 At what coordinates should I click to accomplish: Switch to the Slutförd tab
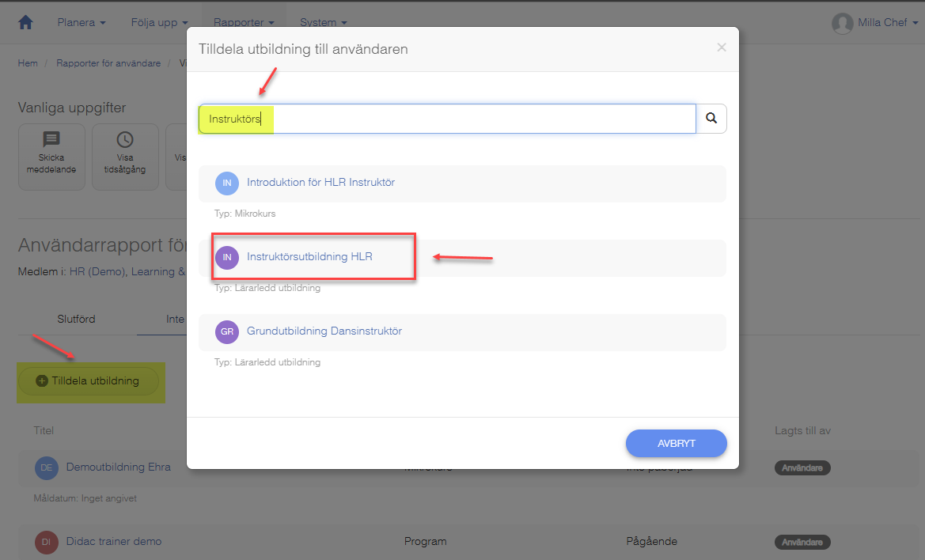[76, 319]
